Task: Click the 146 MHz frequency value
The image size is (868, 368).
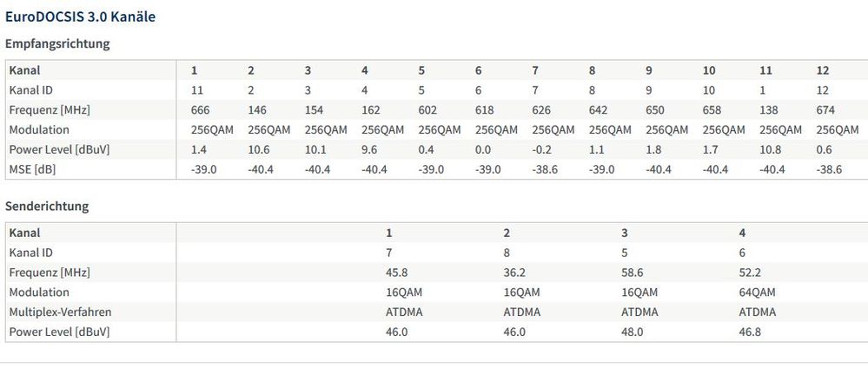Action: tap(258, 109)
